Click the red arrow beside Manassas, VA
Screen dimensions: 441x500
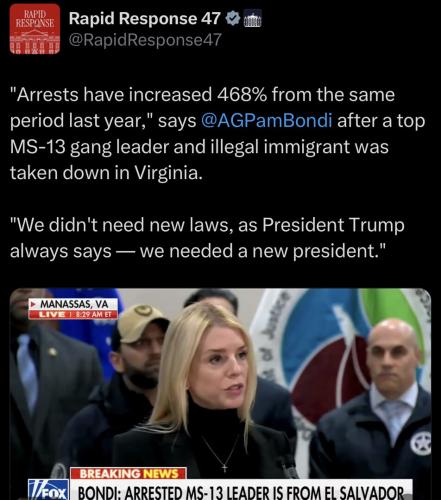(33, 304)
